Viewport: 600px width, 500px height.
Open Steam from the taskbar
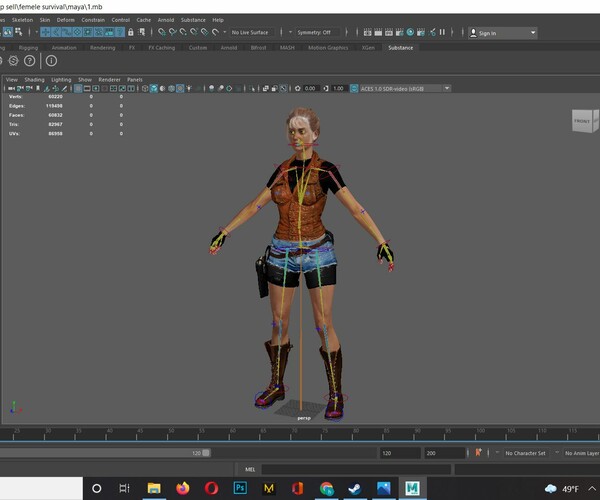click(x=355, y=488)
